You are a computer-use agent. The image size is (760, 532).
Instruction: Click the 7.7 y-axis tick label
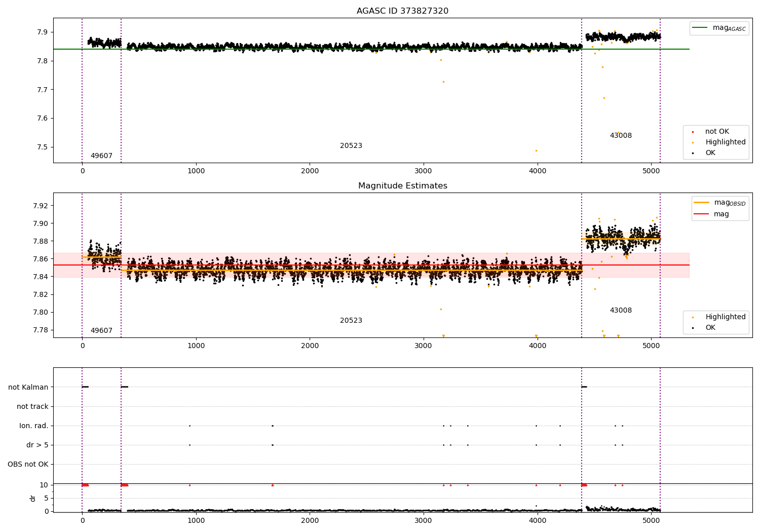pyautogui.click(x=43, y=90)
